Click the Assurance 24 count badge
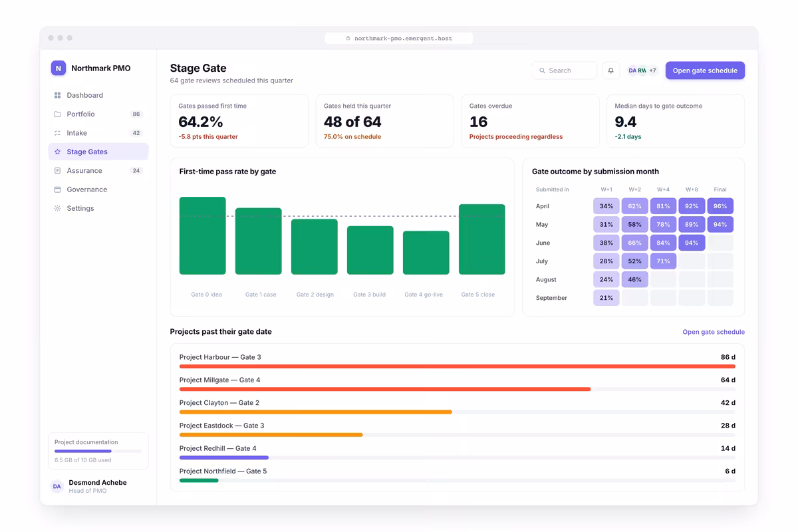Viewport: 798px width, 532px height. [x=136, y=171]
